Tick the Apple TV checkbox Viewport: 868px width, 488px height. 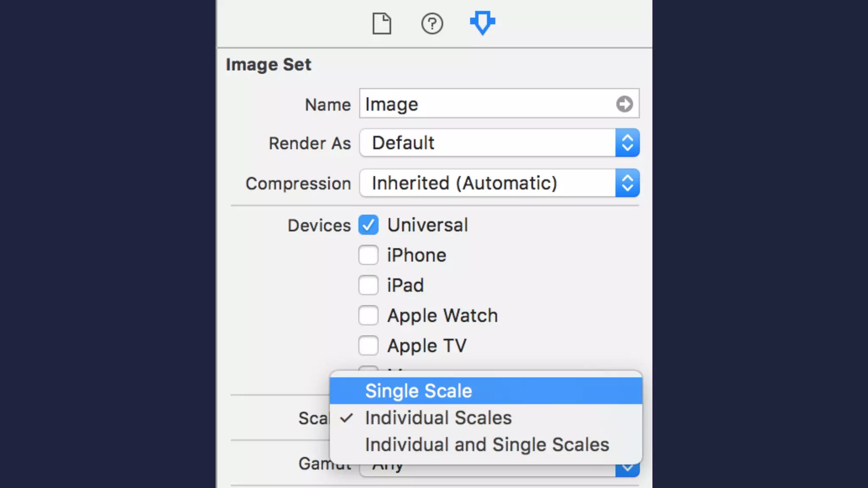tap(368, 346)
